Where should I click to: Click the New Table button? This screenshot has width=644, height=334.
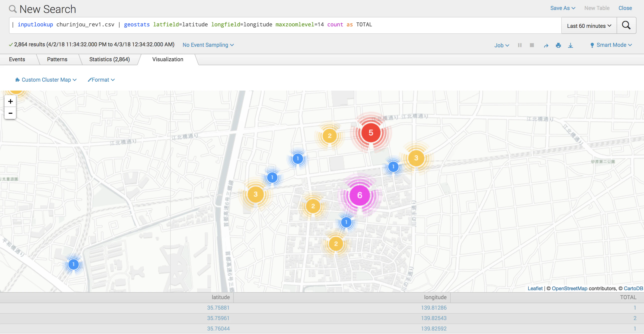coord(597,8)
